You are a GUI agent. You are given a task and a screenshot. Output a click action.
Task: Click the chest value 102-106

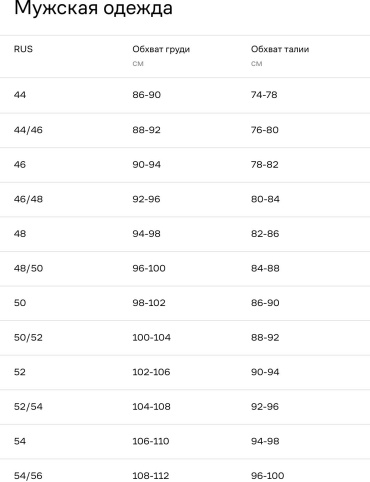click(x=151, y=372)
